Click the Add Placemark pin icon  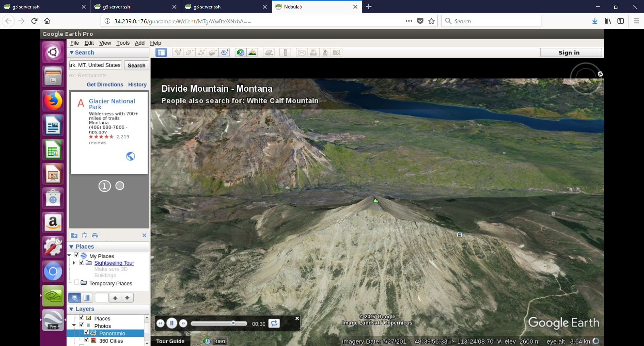click(x=178, y=53)
